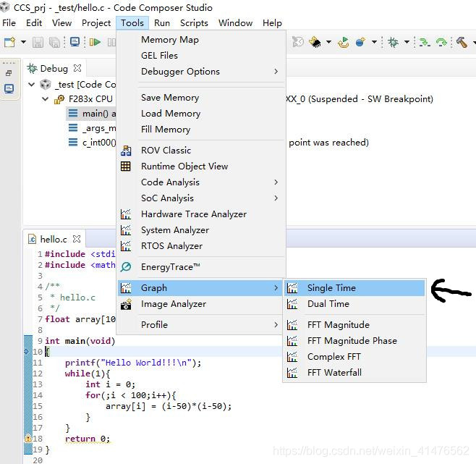Open ROV Classic from Tools menu

coord(201,151)
